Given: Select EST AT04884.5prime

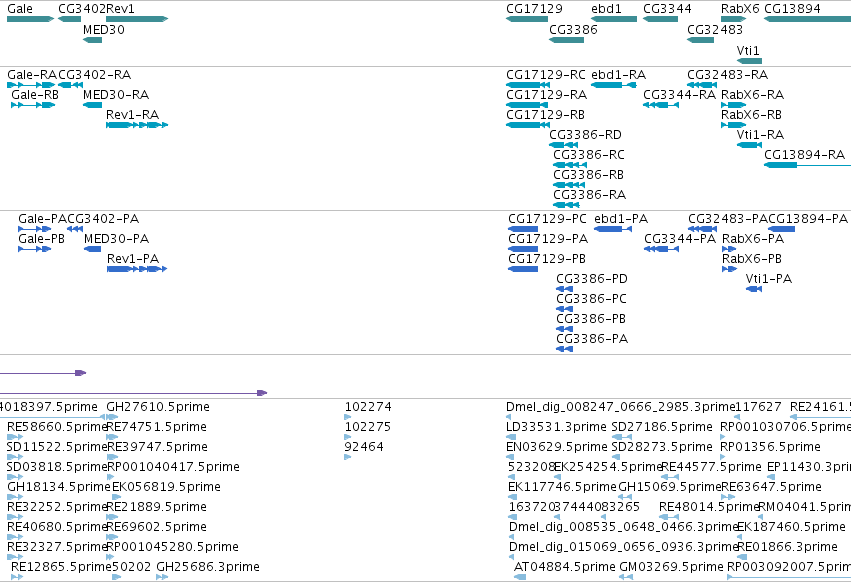Looking at the screenshot, I should 520,577.
